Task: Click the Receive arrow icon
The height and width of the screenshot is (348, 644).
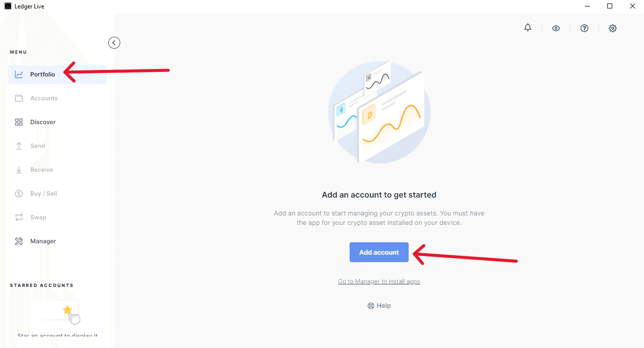Action: point(19,170)
